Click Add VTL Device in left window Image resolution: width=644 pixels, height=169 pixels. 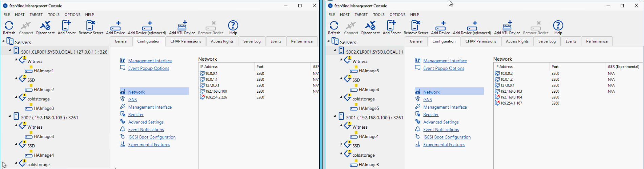[x=182, y=27]
